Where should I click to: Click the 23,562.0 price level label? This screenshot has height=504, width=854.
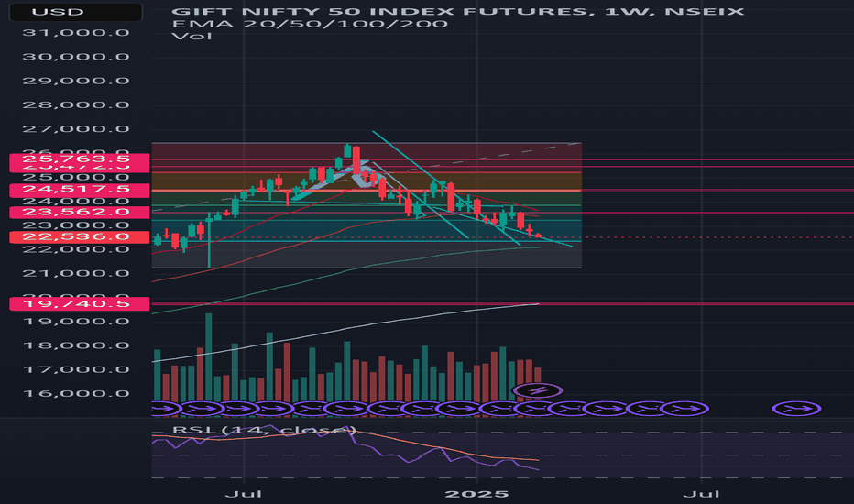click(x=80, y=212)
